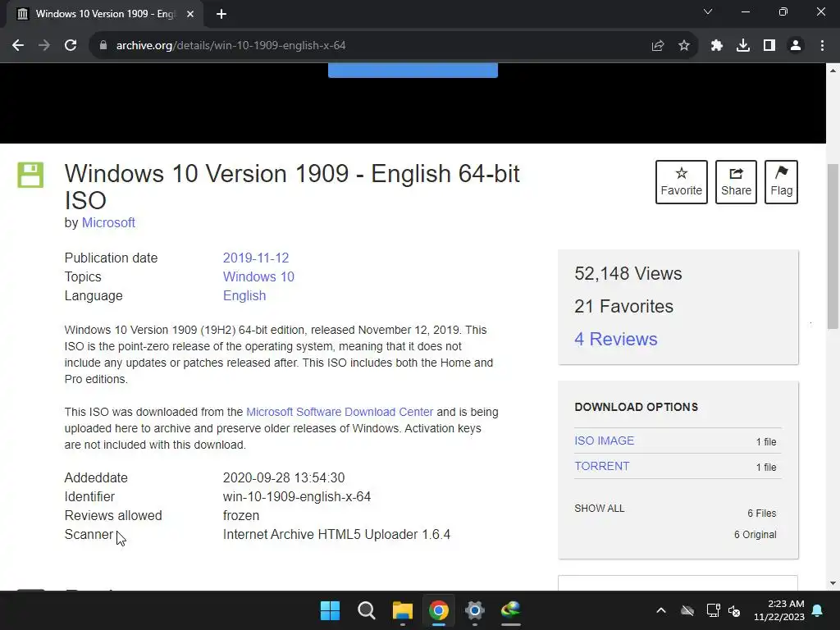Click the Addeddate value 2020-09-28 13:54:30
The height and width of the screenshot is (630, 840).
click(284, 478)
